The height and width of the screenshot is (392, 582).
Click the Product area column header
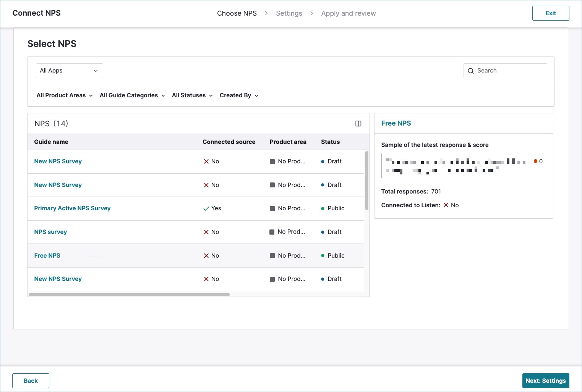288,142
